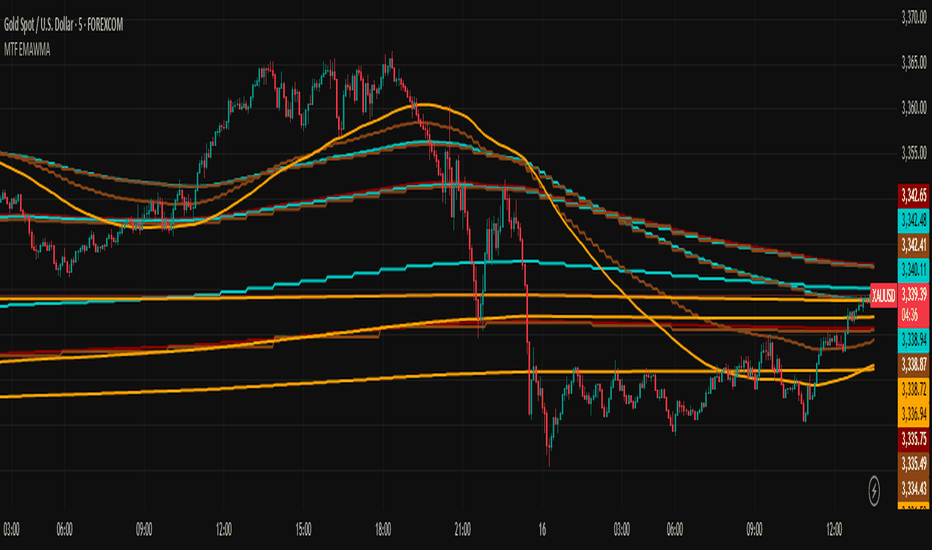Click the dark red 3,335.75 price label
The height and width of the screenshot is (550, 932).
pyautogui.click(x=913, y=439)
